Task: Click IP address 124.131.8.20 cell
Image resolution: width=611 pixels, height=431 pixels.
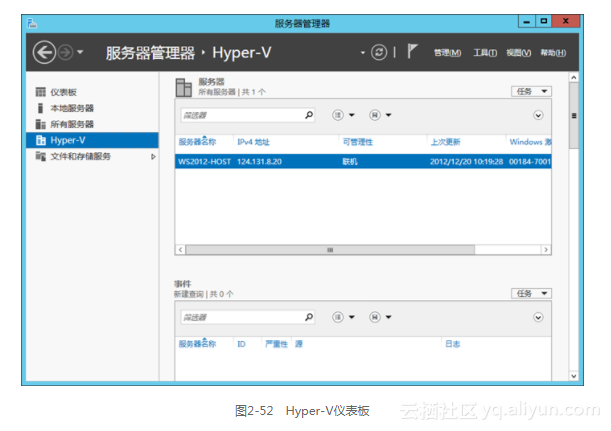Action: [259, 162]
